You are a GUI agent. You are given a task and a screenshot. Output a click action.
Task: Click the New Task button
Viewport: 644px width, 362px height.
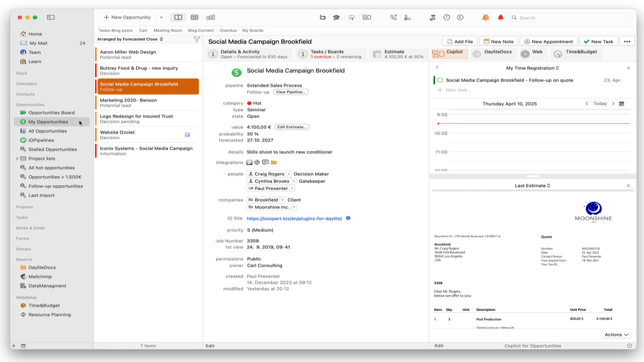599,42
